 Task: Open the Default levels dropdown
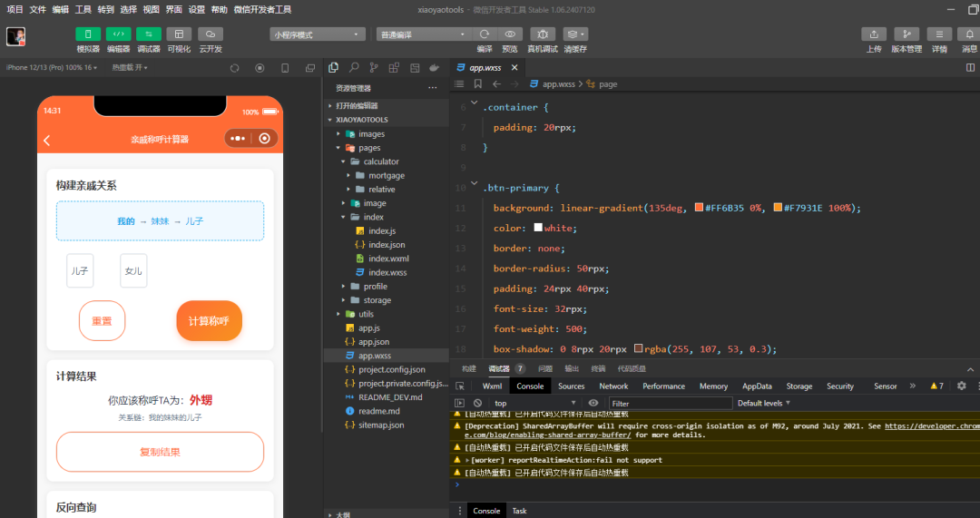[764, 403]
